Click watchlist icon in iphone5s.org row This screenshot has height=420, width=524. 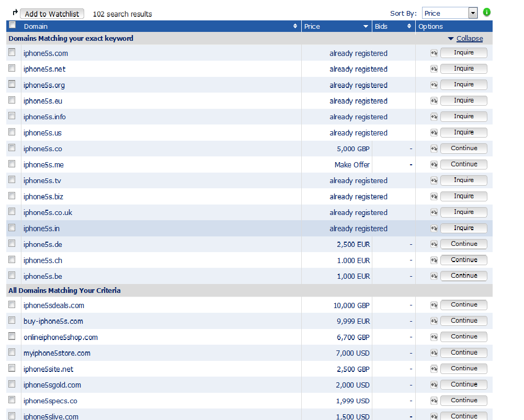coord(434,85)
